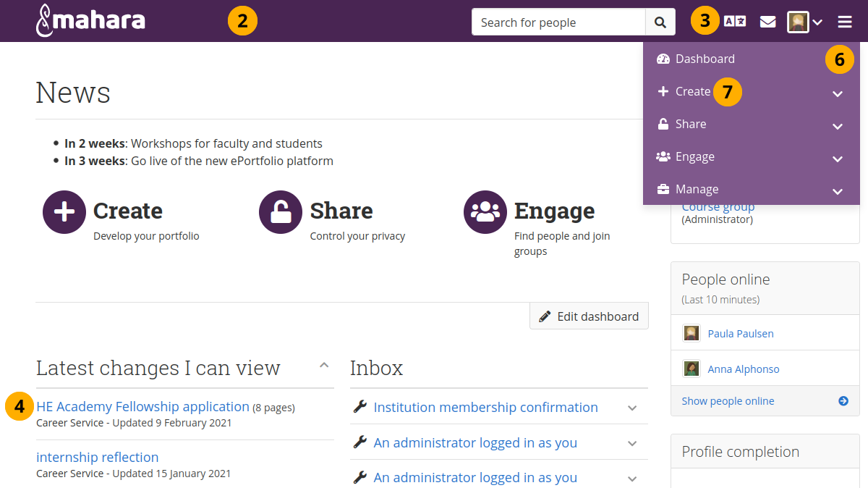Click the round Share padlock icon
Viewport: 868px width, 488px height.
[x=281, y=212]
